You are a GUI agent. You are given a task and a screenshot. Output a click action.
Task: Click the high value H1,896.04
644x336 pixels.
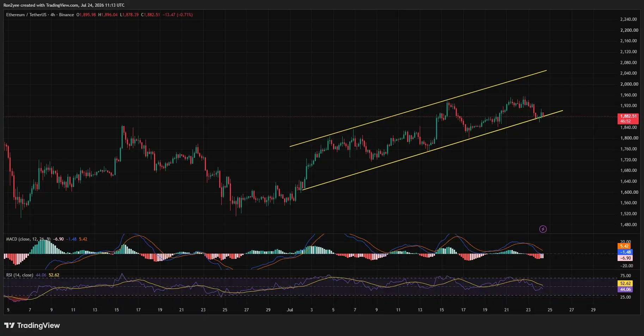pos(108,15)
